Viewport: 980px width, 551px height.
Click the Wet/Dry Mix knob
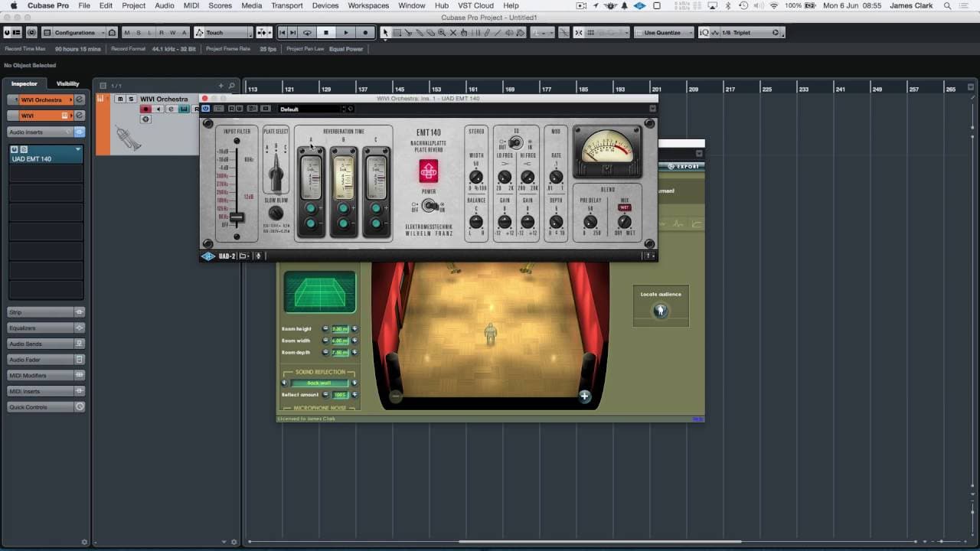(x=625, y=222)
